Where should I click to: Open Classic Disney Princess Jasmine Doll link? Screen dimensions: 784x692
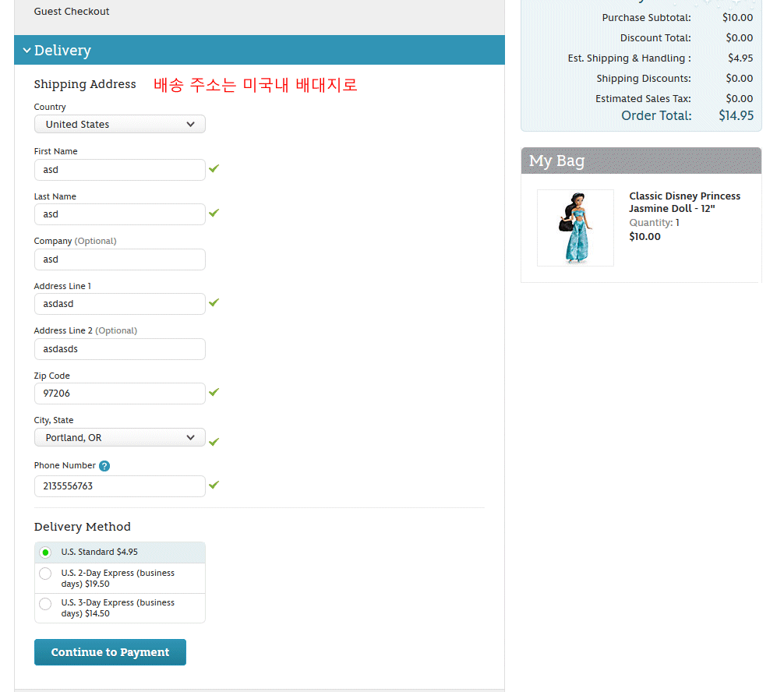(684, 202)
